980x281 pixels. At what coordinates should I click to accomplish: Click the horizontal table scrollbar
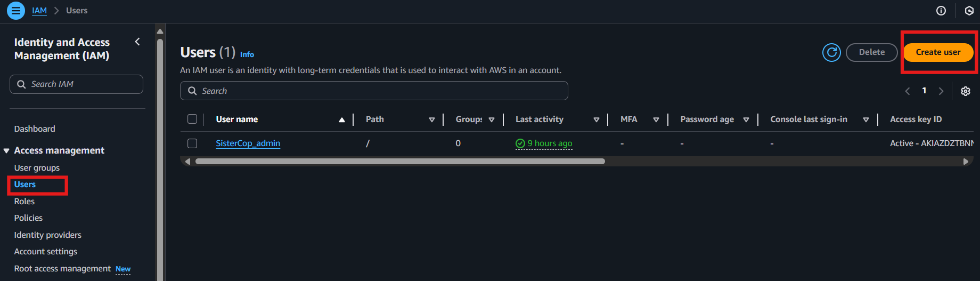[400, 162]
